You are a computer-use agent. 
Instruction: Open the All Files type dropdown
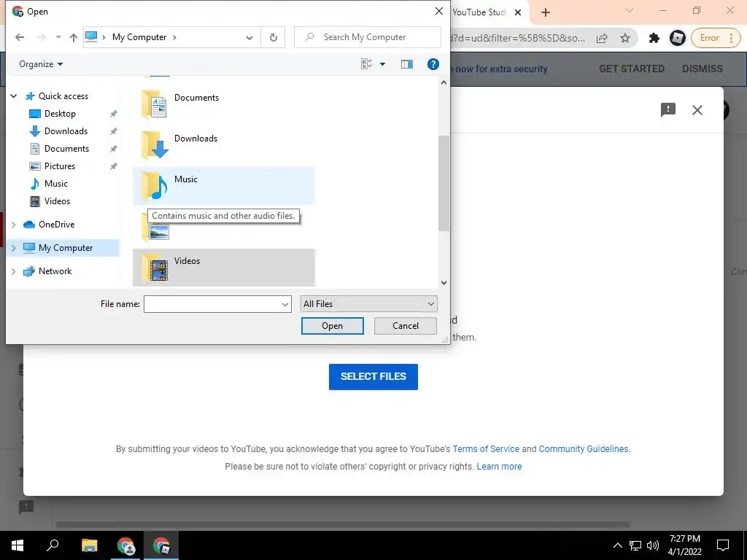click(368, 304)
